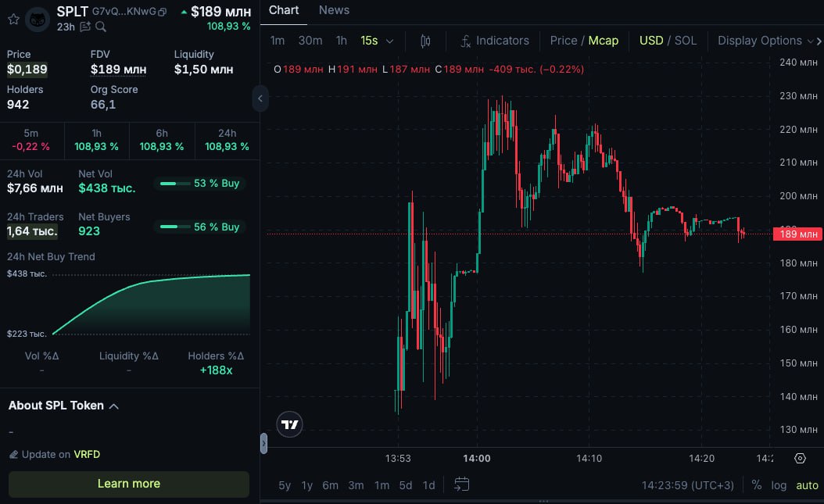
Task: Switch chart to Price mode
Action: (563, 41)
